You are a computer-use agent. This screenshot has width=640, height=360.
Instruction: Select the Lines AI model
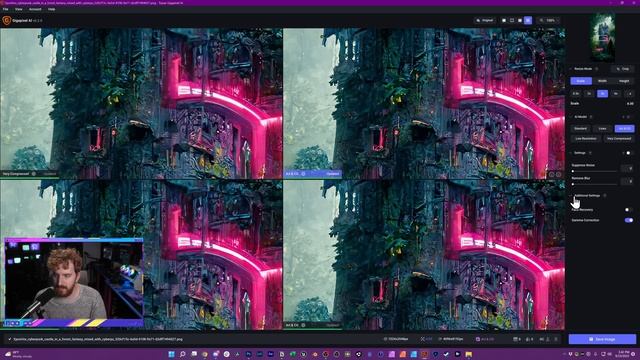click(602, 129)
